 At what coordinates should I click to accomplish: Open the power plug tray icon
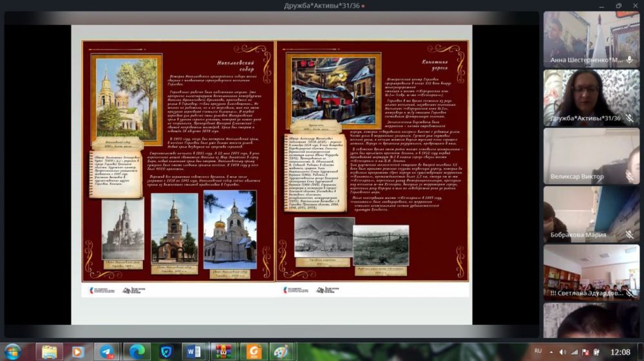597,352
